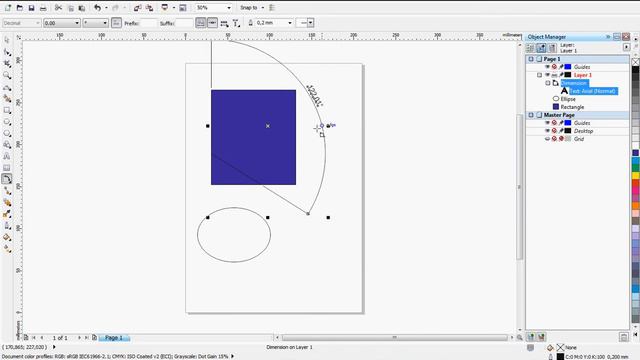The width and height of the screenshot is (640, 360).
Task: Select the Freehand tool in toolbox
Action: [7, 87]
